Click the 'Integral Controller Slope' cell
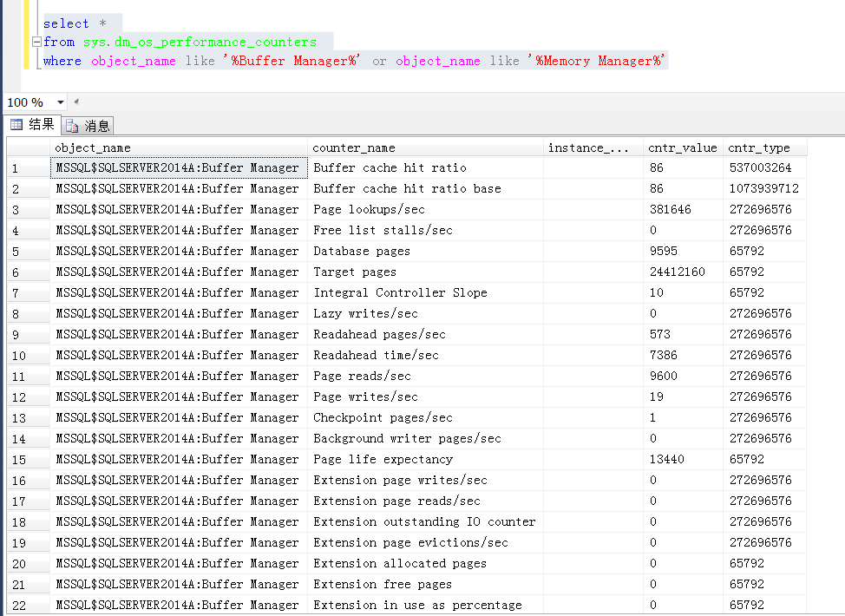845x616 pixels. pyautogui.click(x=426, y=293)
